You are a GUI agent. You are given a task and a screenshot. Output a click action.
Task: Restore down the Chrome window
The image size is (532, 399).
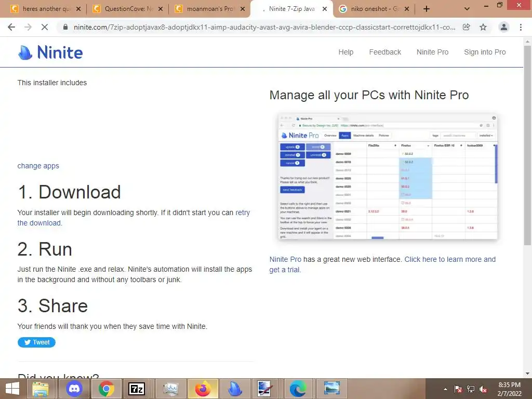(x=500, y=5)
